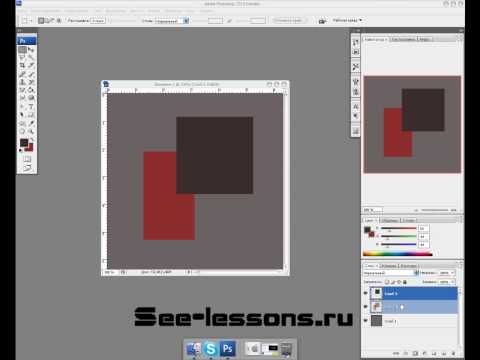The width and height of the screenshot is (480, 360).
Task: Click the Feather input field in options bar
Action: pyautogui.click(x=98, y=21)
